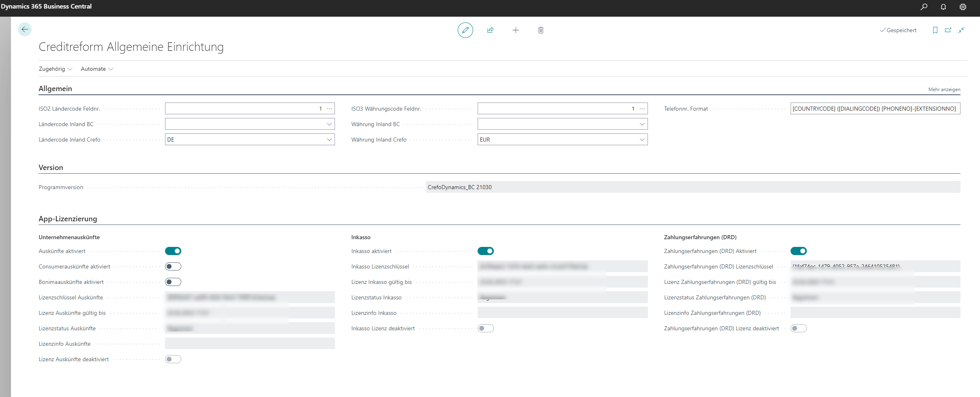Open the Währung Inland Crefo dropdown

coord(642,140)
